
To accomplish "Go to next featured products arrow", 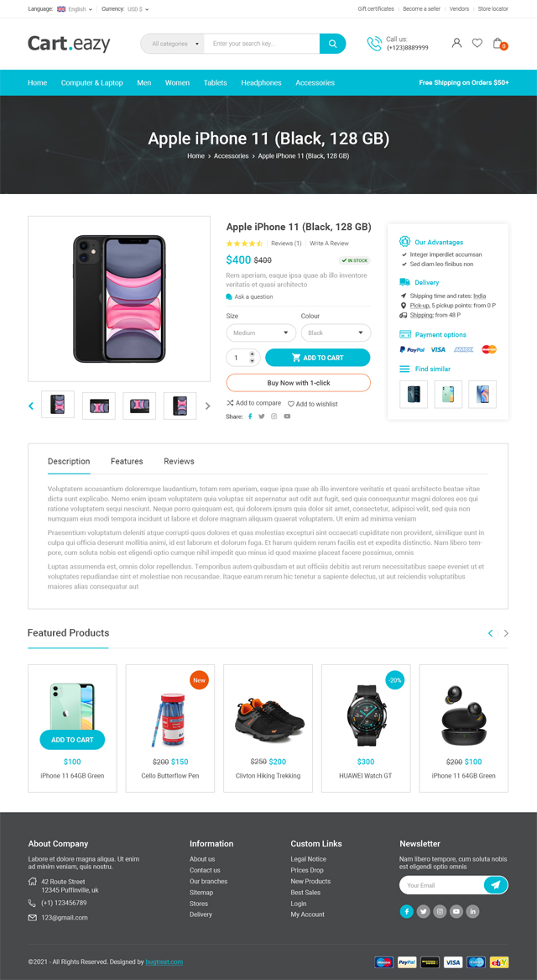I will tap(506, 633).
